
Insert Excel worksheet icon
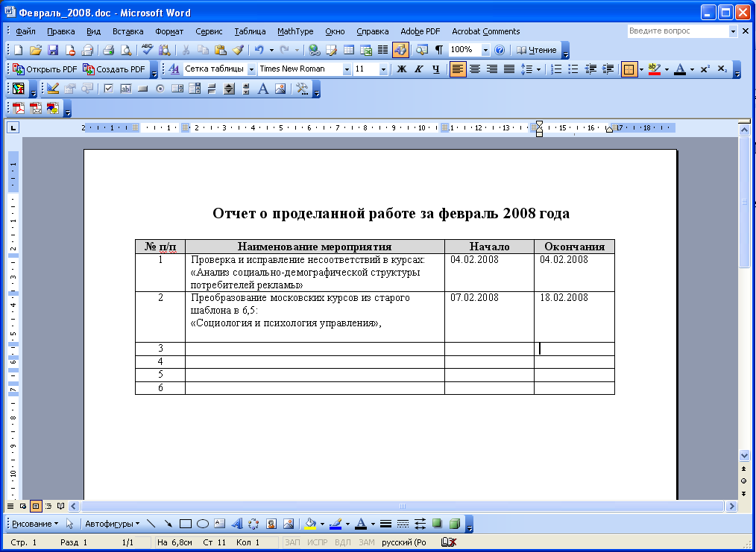pos(366,50)
